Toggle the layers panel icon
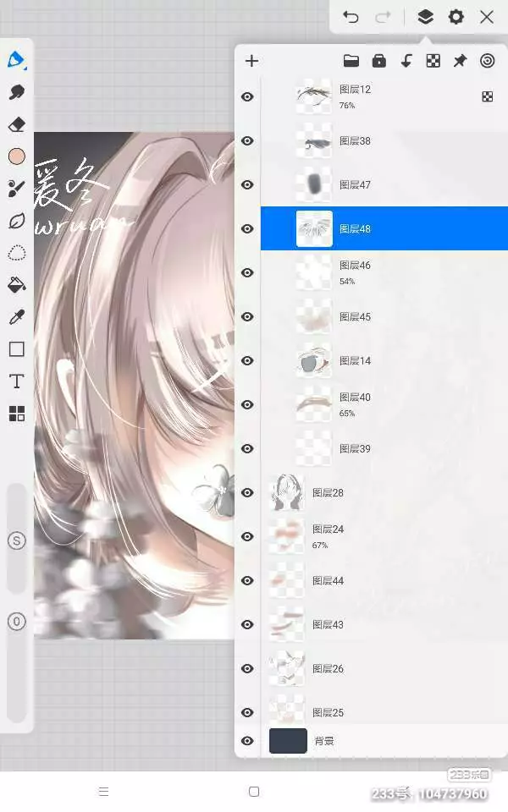508x812 pixels. coord(425,17)
